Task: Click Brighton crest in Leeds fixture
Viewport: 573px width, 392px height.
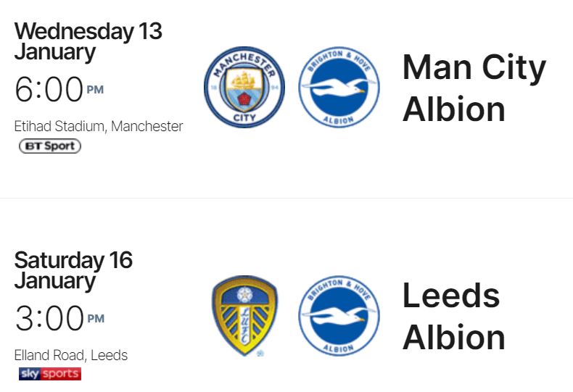Action: coord(339,316)
